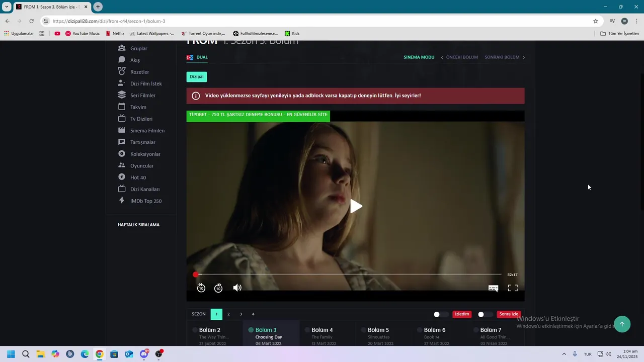Viewport: 644px width, 362px height.
Task: Seek on the video progress bar
Action: click(348, 275)
